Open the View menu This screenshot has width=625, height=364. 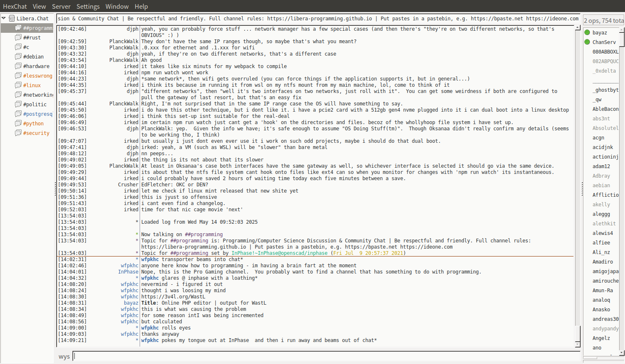tap(39, 7)
